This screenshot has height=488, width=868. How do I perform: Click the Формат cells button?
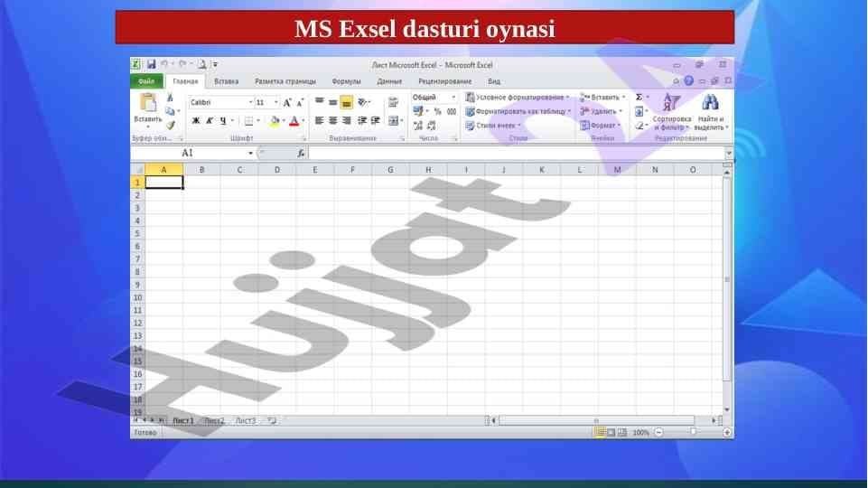coord(600,126)
